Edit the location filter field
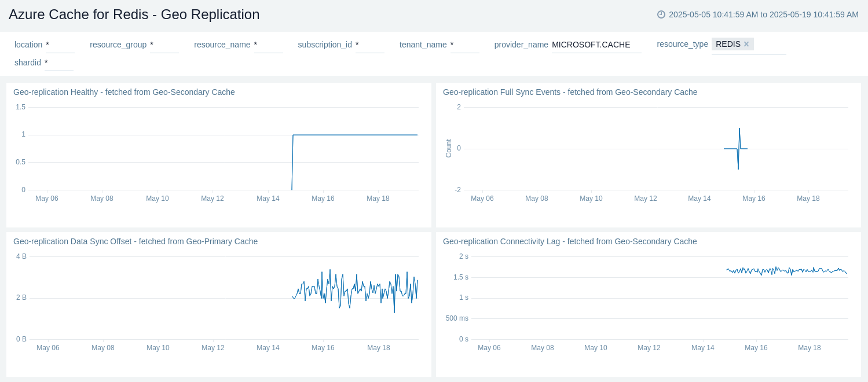The width and height of the screenshot is (868, 382). tap(60, 45)
